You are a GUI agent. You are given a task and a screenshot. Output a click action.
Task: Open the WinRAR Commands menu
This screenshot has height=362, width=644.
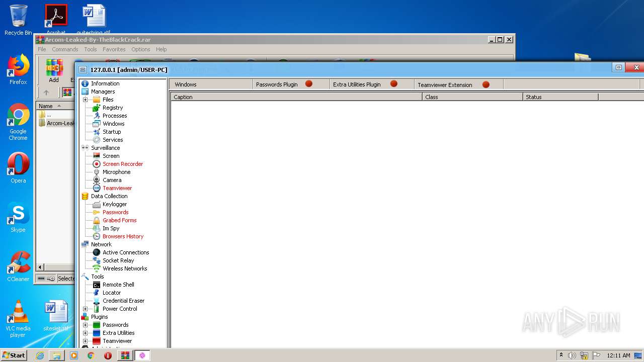65,49
